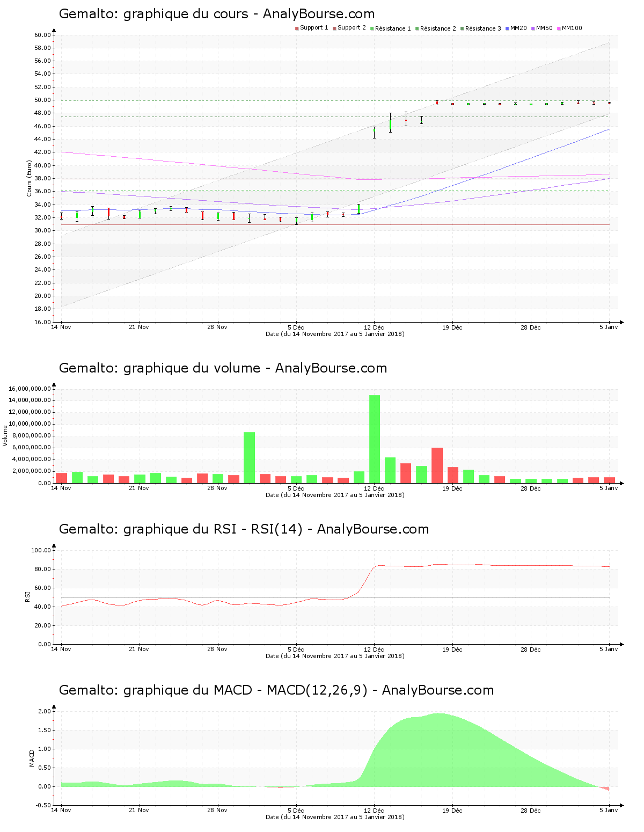Select the 'Résistance 1' legend label
The width and height of the screenshot is (644, 832).
393,28
